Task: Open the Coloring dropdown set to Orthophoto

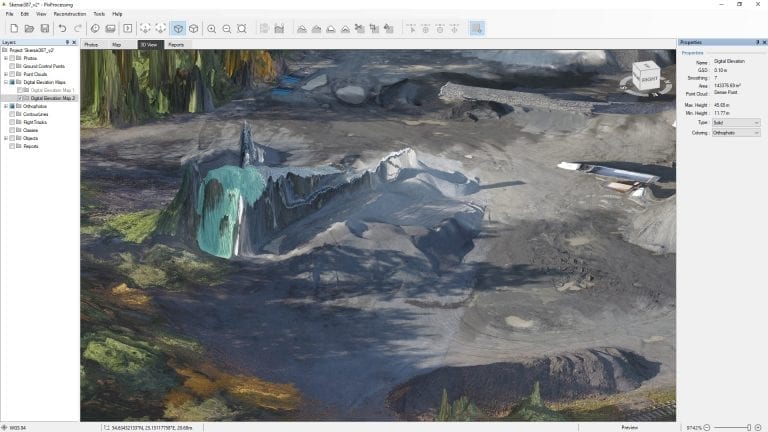Action: (736, 132)
